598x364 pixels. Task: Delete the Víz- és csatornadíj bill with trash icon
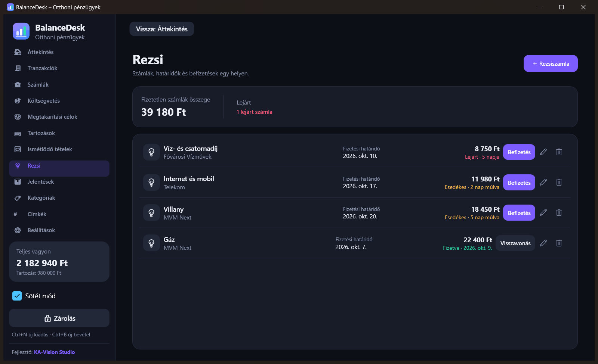[559, 152]
